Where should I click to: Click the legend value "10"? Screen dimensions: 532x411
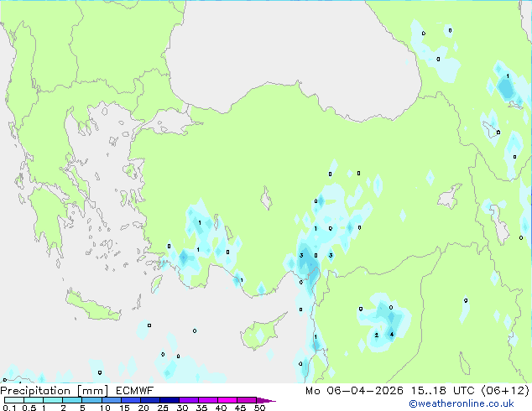pyautogui.click(x=105, y=408)
